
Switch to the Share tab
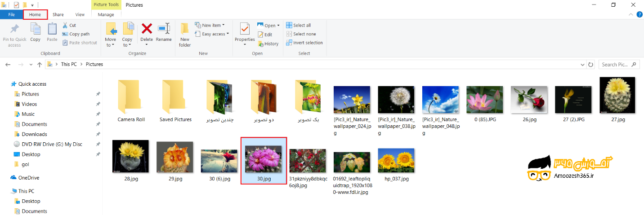[58, 14]
